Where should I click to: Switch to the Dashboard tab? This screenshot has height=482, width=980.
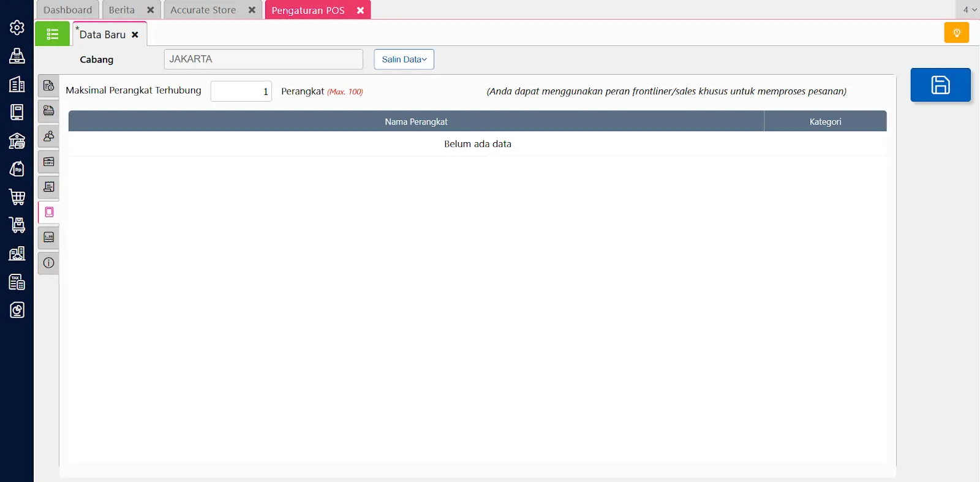pos(68,10)
